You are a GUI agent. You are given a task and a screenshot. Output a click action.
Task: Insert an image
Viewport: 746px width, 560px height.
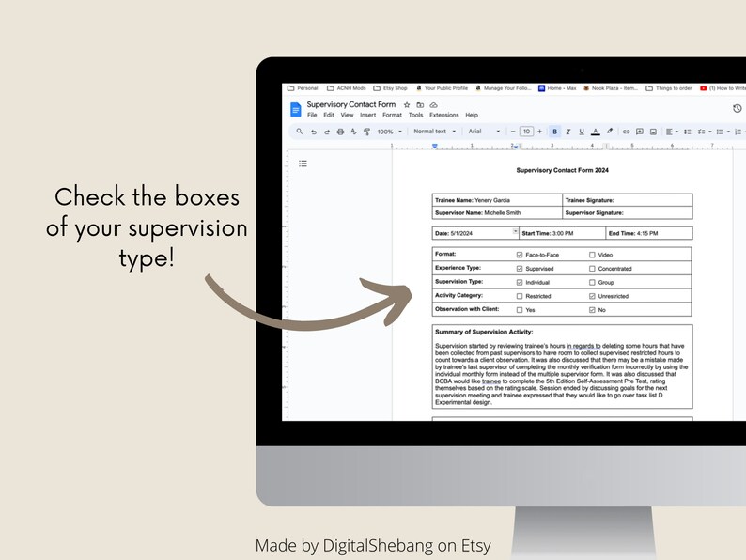(x=653, y=132)
